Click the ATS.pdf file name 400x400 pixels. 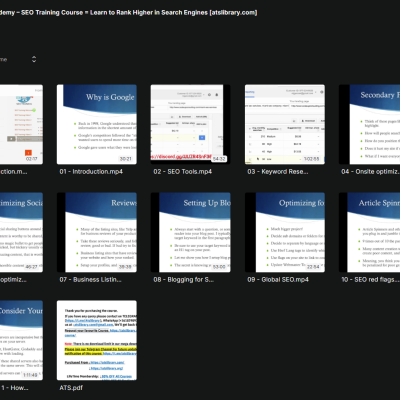coord(71,388)
